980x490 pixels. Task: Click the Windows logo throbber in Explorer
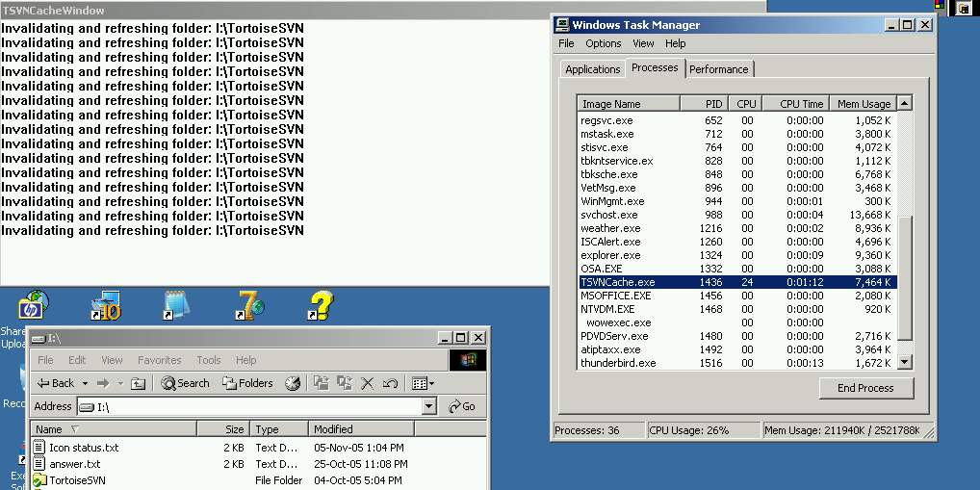[468, 360]
